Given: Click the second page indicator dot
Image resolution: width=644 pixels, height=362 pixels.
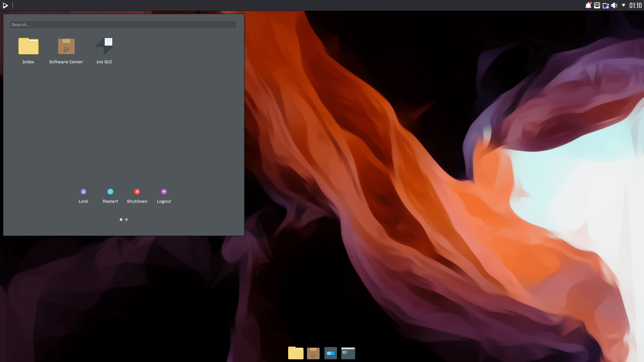Looking at the screenshot, I should click(126, 219).
